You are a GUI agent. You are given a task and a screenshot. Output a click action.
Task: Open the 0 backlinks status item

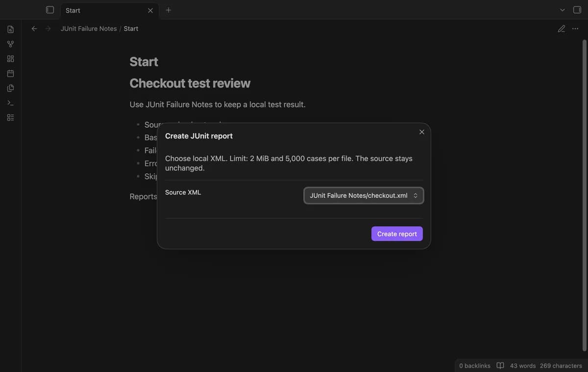(475, 366)
